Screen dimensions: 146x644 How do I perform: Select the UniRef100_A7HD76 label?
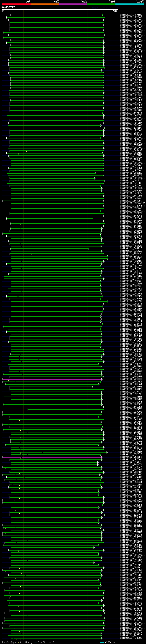tap(131, 271)
